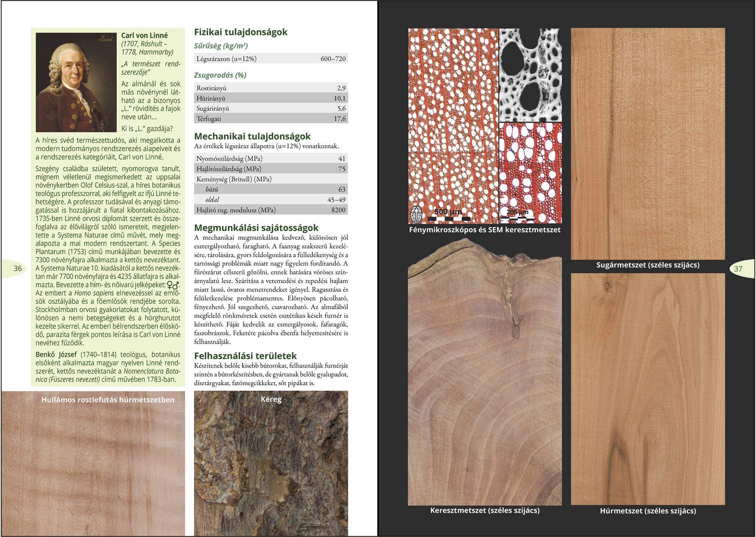Click the "Térfogati" row label
756x537 pixels.
[208, 119]
